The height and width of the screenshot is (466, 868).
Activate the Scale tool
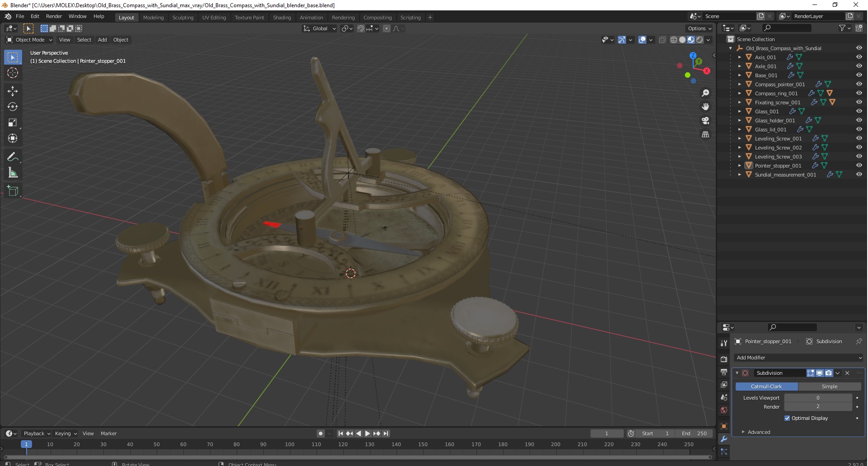(13, 122)
